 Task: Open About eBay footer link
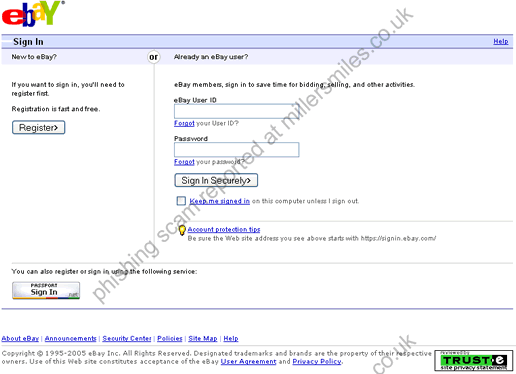pos(20,339)
